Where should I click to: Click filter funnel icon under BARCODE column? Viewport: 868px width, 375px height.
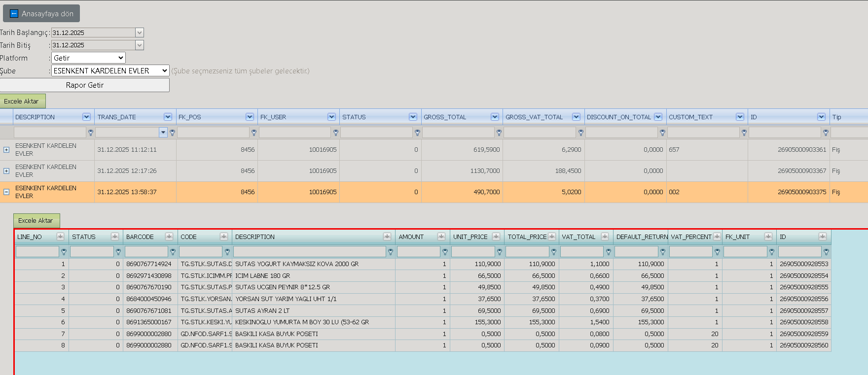(173, 252)
